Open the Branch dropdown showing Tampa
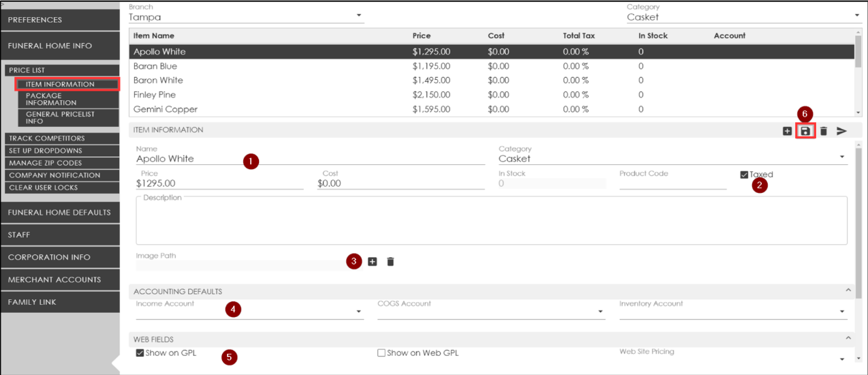The width and height of the screenshot is (868, 375). [x=359, y=16]
